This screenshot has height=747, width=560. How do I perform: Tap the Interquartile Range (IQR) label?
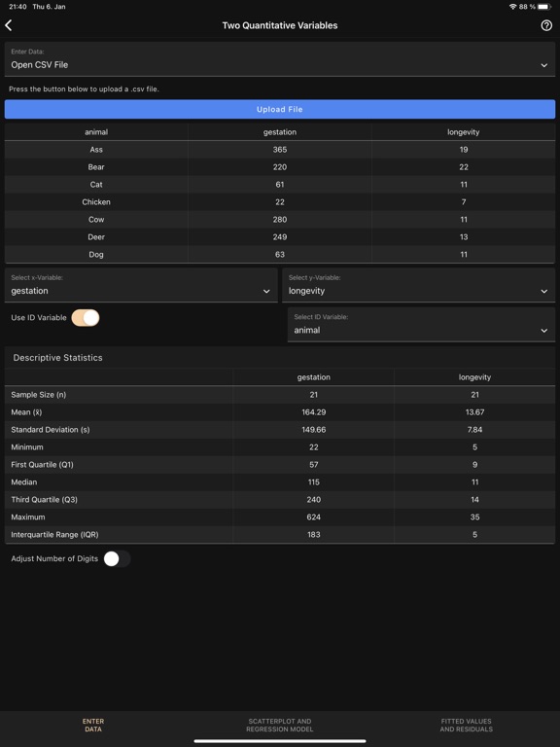54,535
